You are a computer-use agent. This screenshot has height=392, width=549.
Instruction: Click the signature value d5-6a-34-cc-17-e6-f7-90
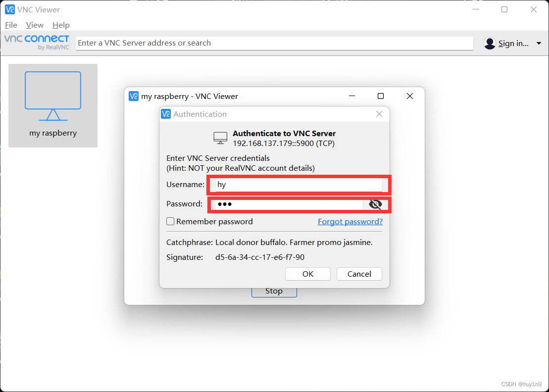click(x=260, y=257)
